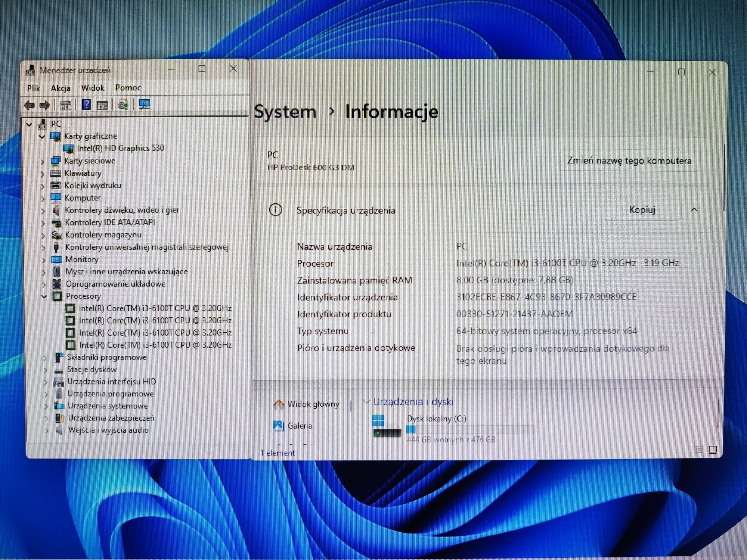Screen dimensions: 747x560
Task: Expand Urządzenia programowe category
Action: 46,394
